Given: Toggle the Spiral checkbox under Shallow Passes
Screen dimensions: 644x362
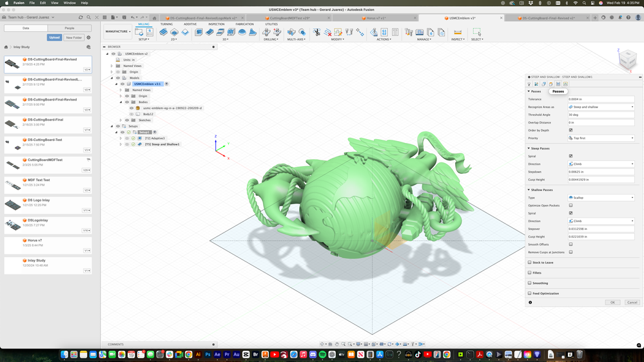Looking at the screenshot, I should [571, 213].
